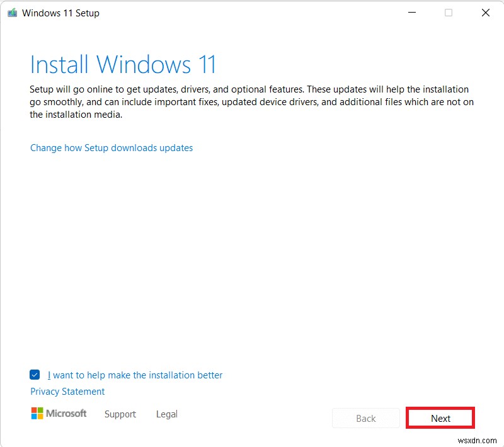Uncheck 'I want to help make the installation better'
Screen dimensions: 504x447
pyautogui.click(x=35, y=375)
